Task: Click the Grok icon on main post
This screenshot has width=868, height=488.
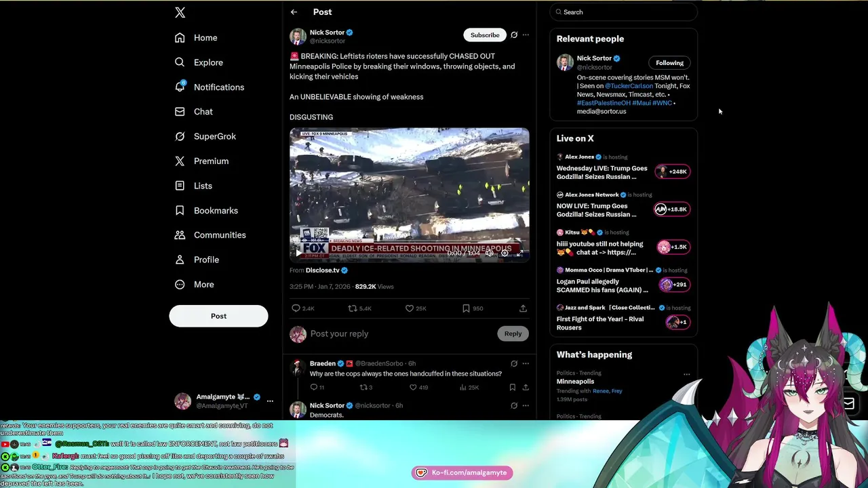Action: pos(514,35)
